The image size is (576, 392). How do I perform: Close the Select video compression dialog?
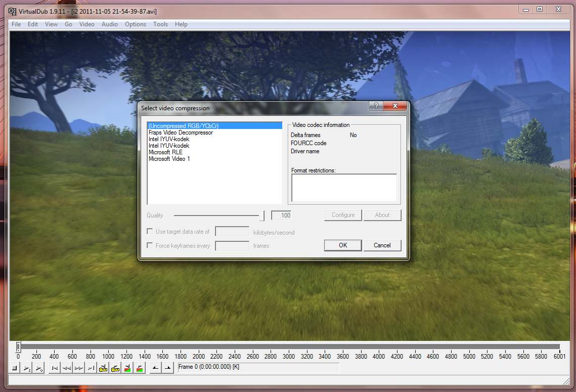click(x=395, y=106)
